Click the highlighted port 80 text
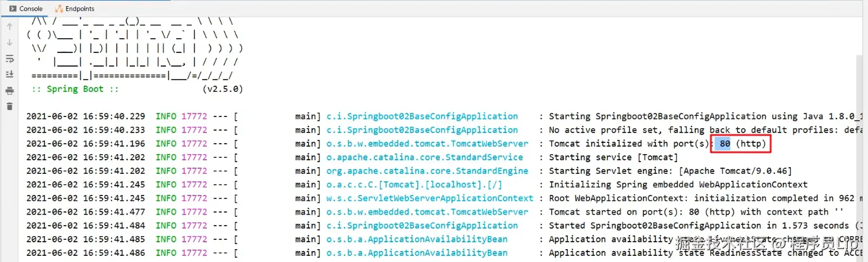The image size is (868, 262). [x=724, y=144]
